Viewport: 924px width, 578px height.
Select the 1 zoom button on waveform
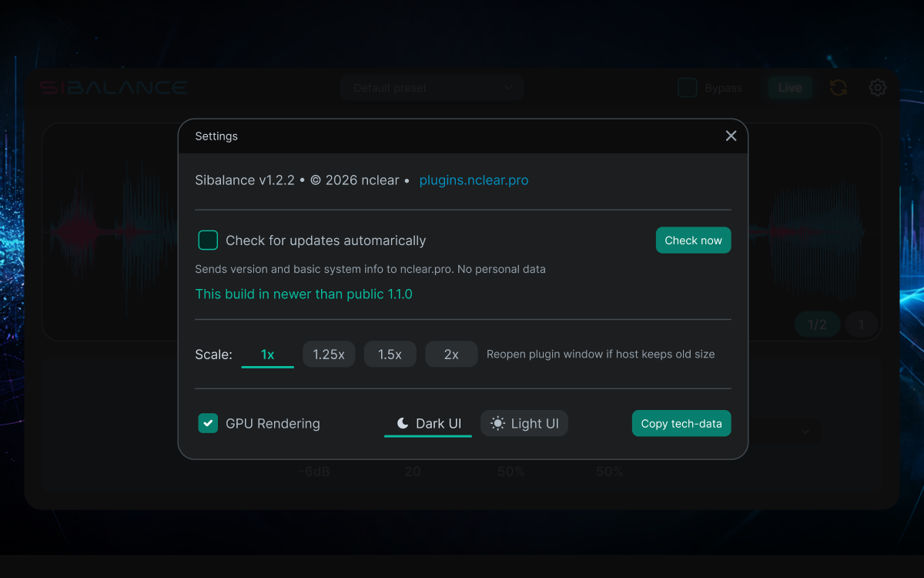(x=862, y=324)
